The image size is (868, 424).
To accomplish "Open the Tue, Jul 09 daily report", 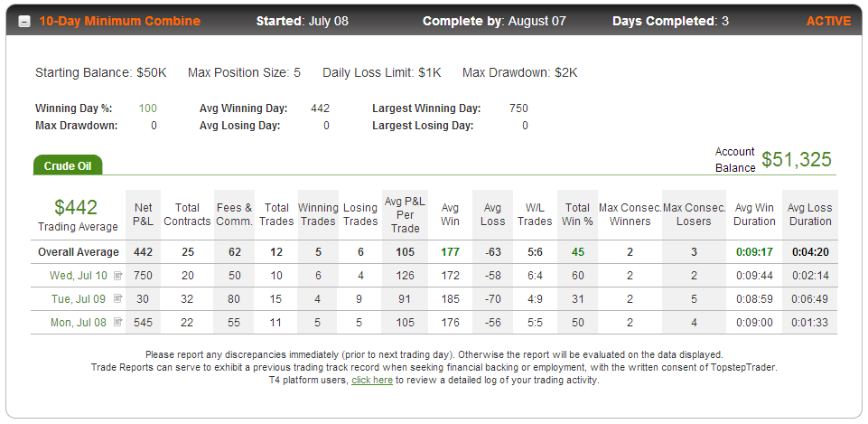I will click(78, 298).
